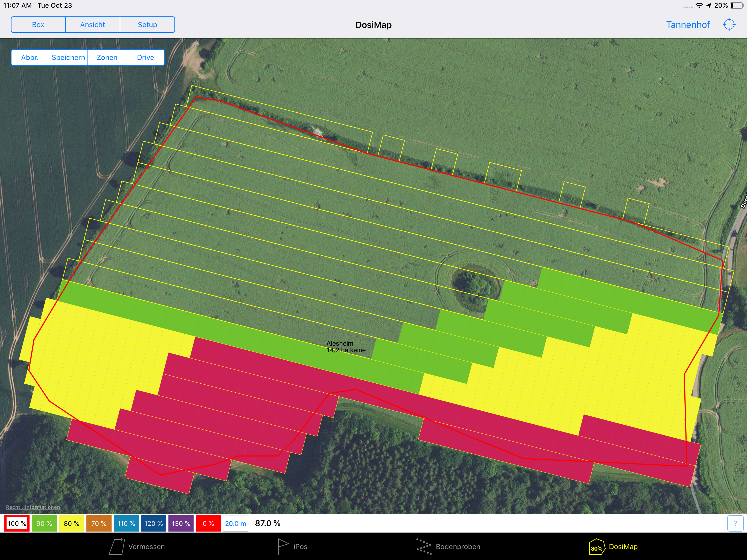This screenshot has height=560, width=747.
Task: Open the Setup segment
Action: [x=147, y=25]
